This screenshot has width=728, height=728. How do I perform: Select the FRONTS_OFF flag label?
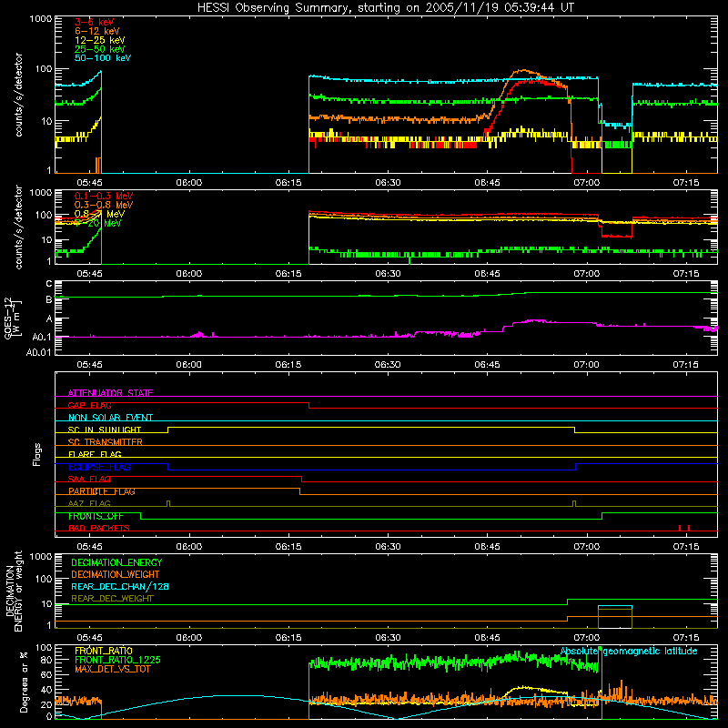point(96,516)
